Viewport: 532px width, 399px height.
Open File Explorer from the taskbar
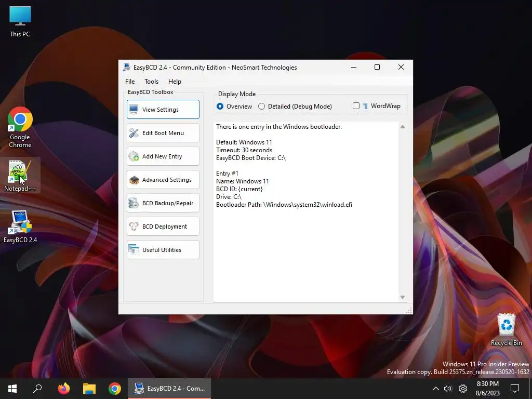89,389
